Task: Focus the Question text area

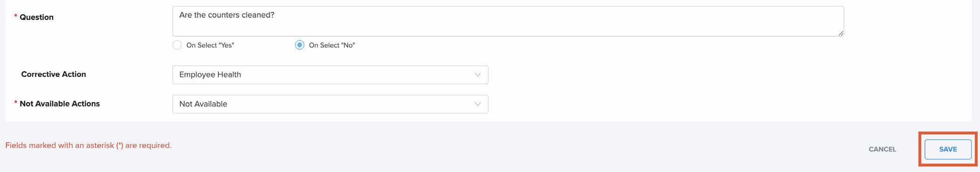Action: click(508, 21)
